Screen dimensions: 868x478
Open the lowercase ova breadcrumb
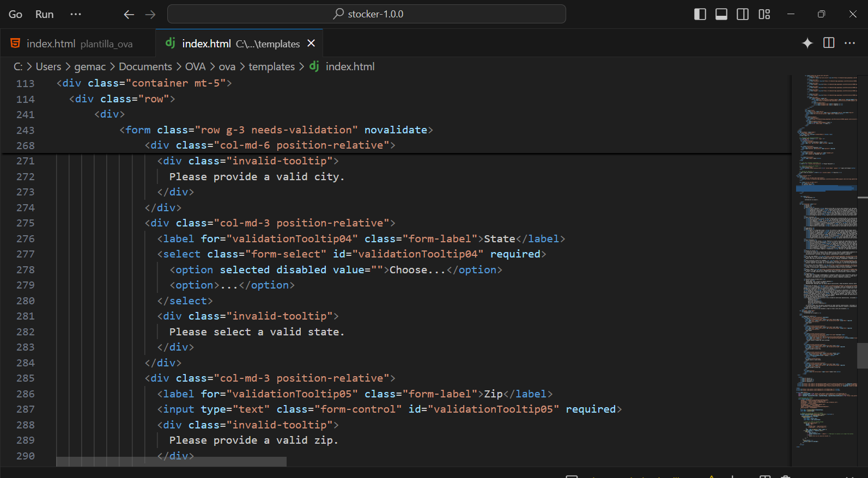(x=227, y=66)
